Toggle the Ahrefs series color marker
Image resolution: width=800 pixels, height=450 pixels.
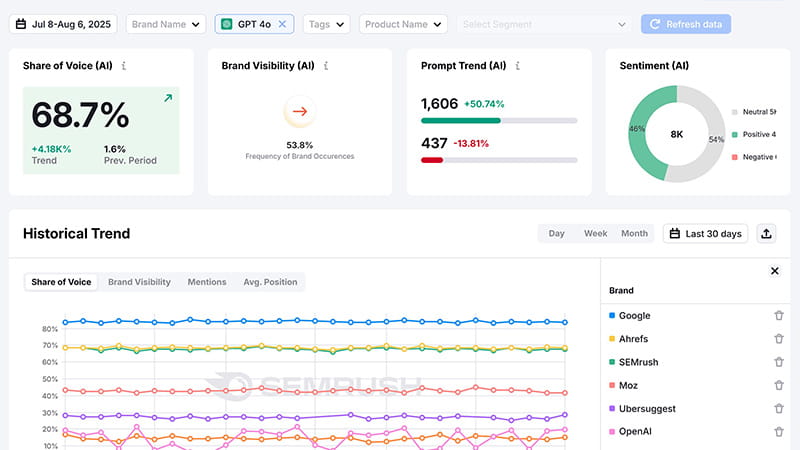coord(612,339)
